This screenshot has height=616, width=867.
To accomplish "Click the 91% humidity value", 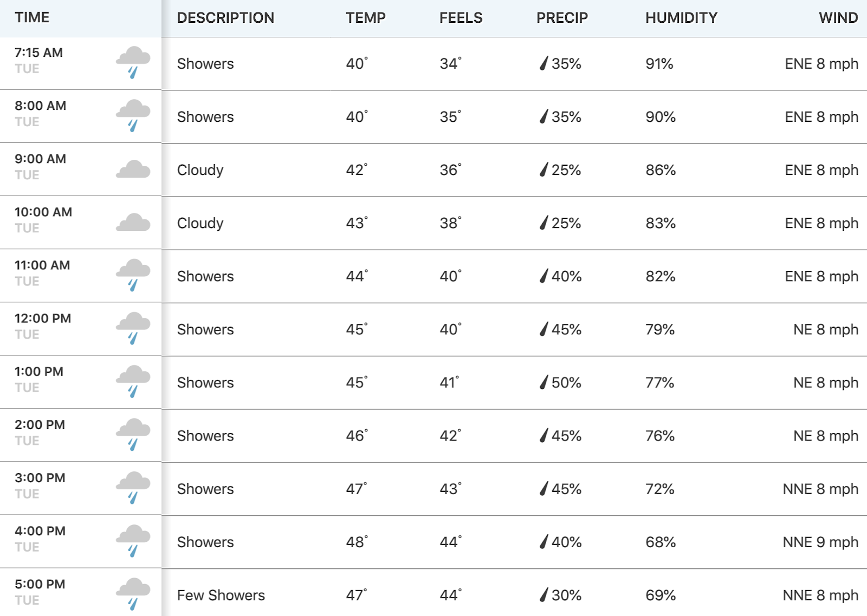I will coord(659,63).
